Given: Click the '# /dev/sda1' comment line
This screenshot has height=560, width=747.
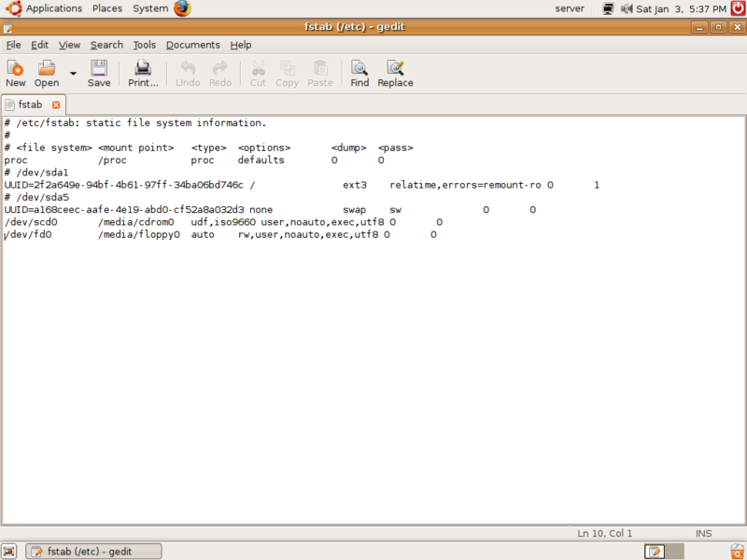Looking at the screenshot, I should [x=36, y=173].
